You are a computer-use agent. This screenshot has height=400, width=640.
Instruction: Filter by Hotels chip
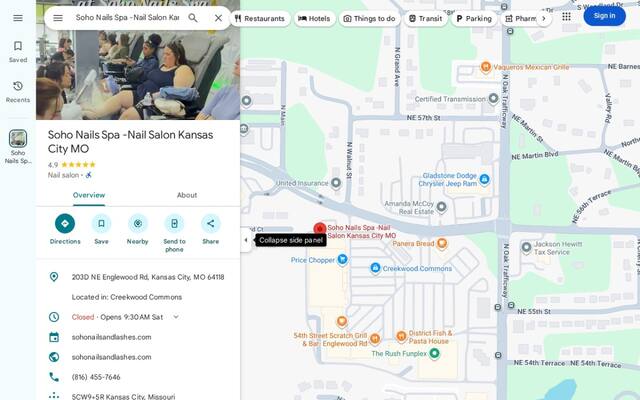pos(314,18)
